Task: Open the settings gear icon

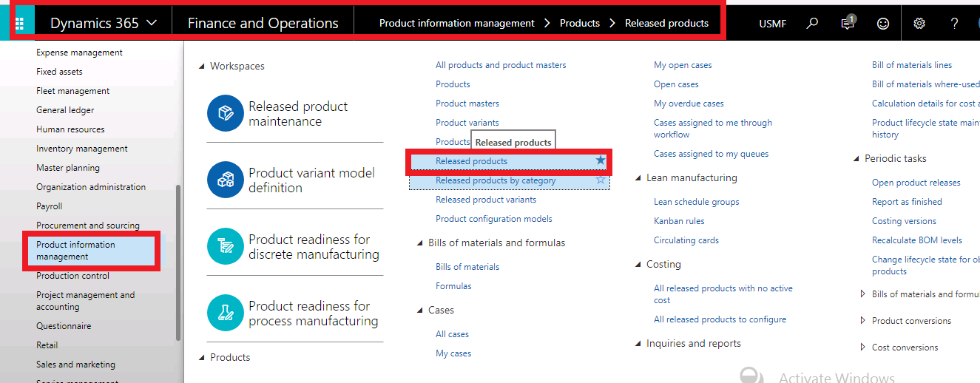Action: coord(919,23)
